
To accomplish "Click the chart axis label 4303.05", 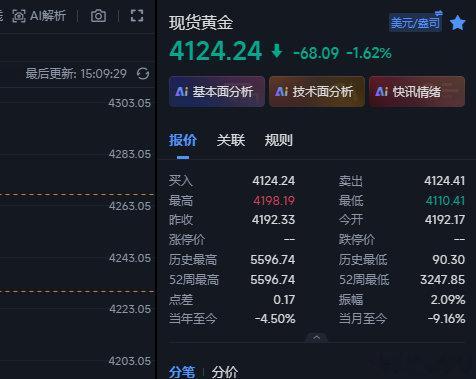I will [x=129, y=103].
